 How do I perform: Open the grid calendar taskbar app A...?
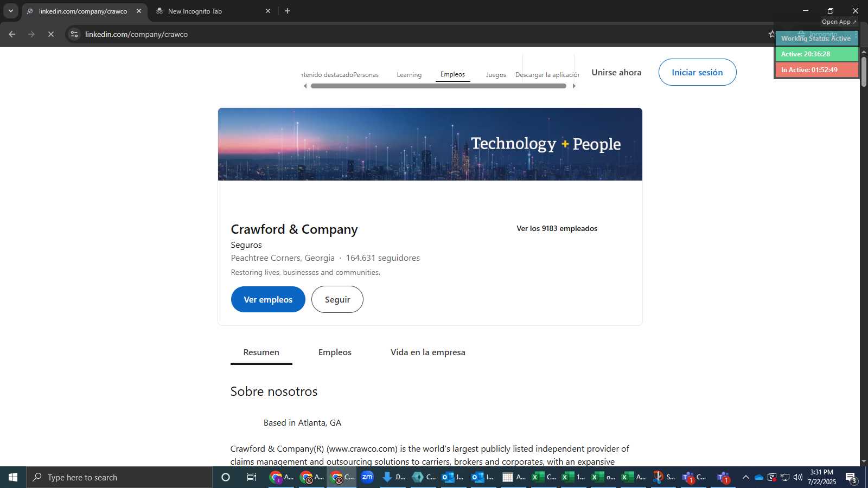click(514, 477)
